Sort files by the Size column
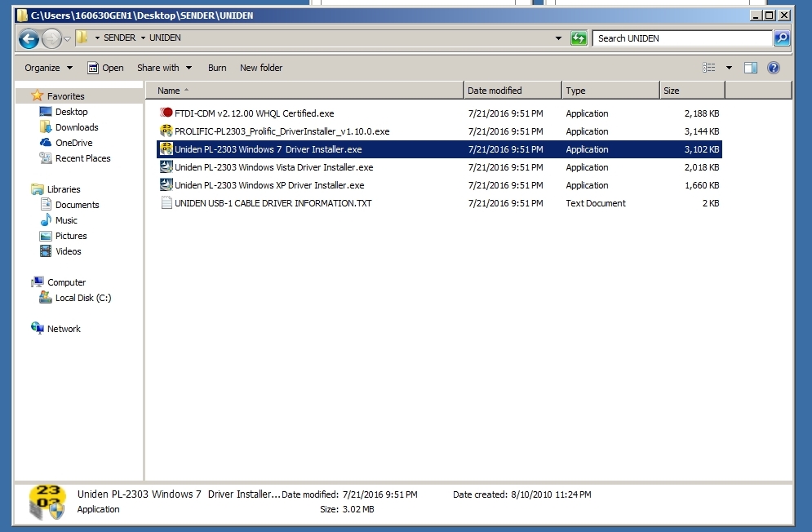812x532 pixels. point(692,91)
